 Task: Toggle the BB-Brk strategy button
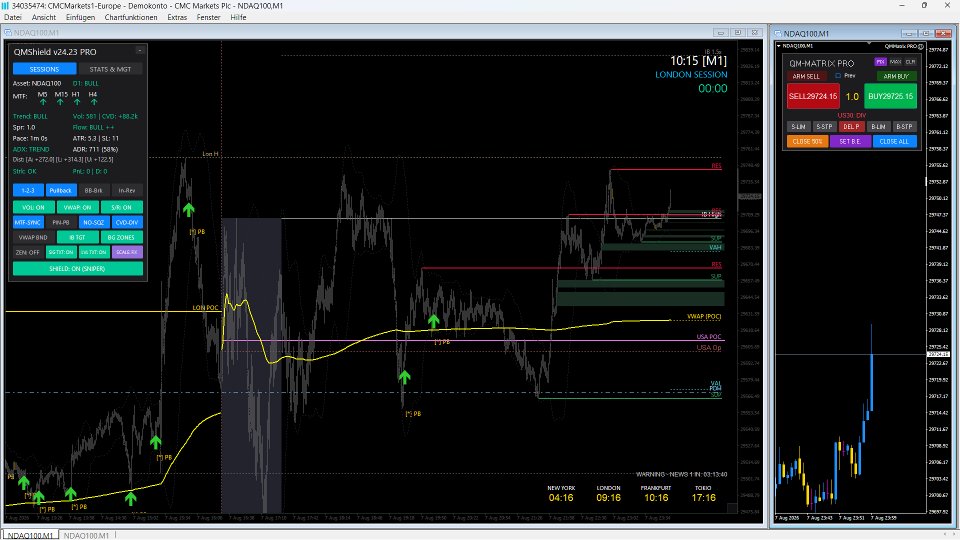(x=94, y=190)
